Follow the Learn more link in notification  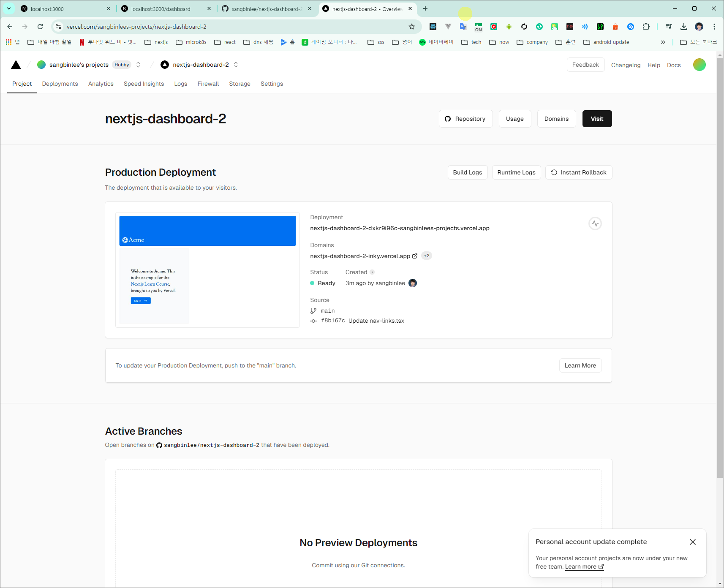point(585,567)
